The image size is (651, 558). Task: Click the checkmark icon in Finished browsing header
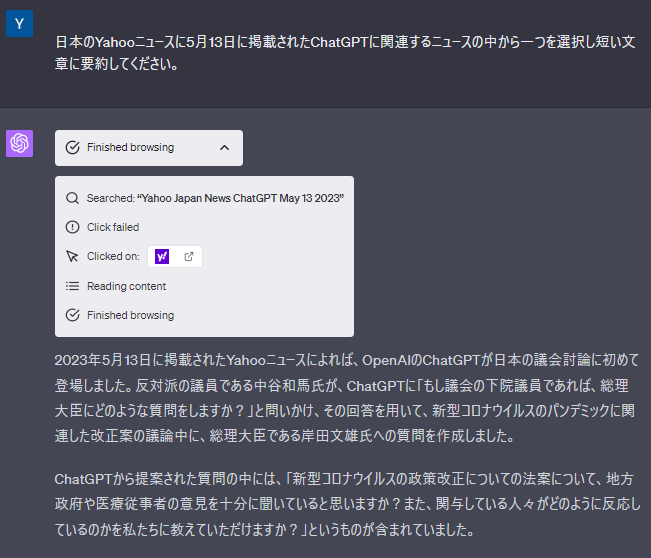(x=73, y=147)
